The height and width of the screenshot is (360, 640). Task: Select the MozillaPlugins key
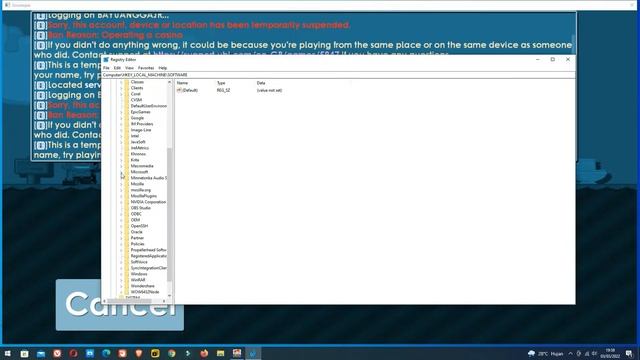pos(144,196)
